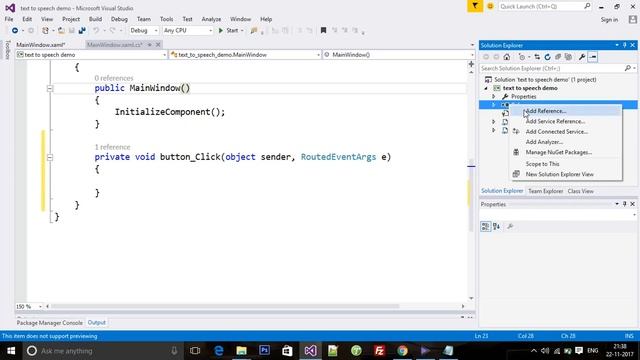Click the Find in Files toolbar icon
The width and height of the screenshot is (640, 360).
tap(254, 31)
